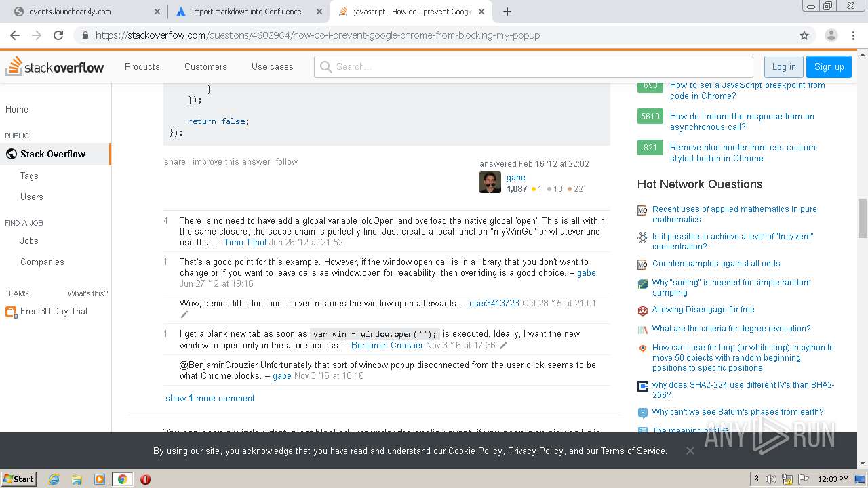Click the Cookie Policy link

[x=475, y=451]
